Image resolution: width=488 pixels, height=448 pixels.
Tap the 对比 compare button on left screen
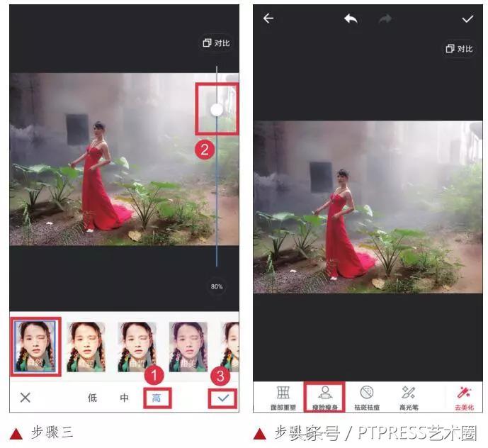pyautogui.click(x=216, y=43)
